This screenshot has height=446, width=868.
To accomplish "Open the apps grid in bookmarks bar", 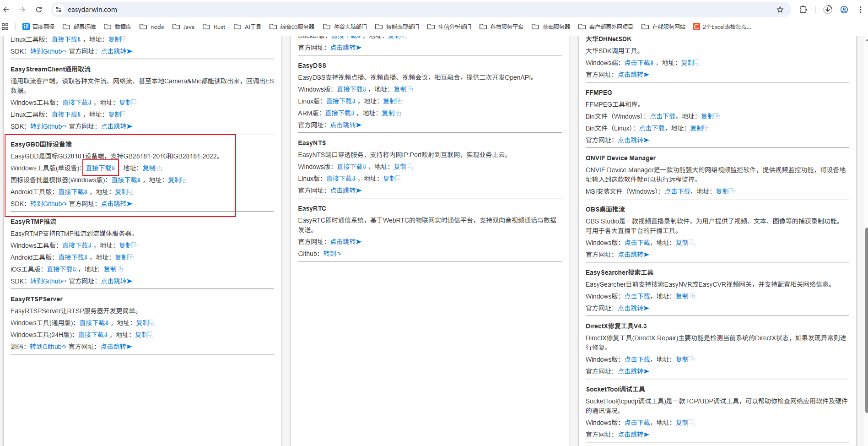I will click(5, 27).
